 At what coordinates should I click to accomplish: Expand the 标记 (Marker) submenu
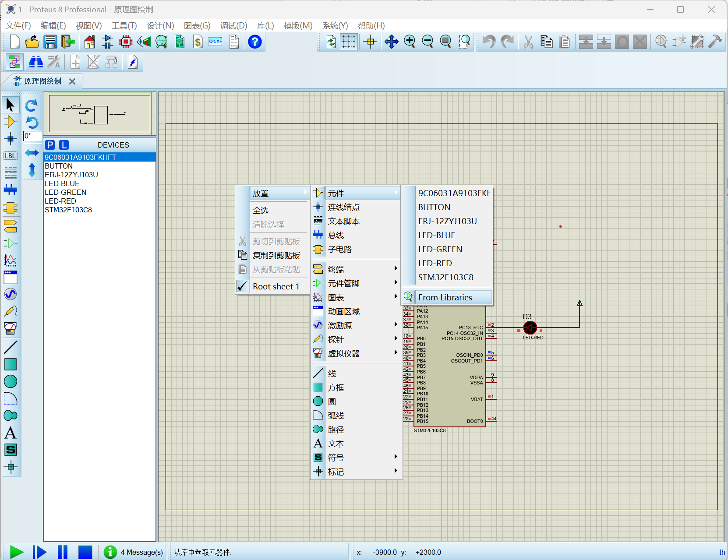pyautogui.click(x=356, y=472)
